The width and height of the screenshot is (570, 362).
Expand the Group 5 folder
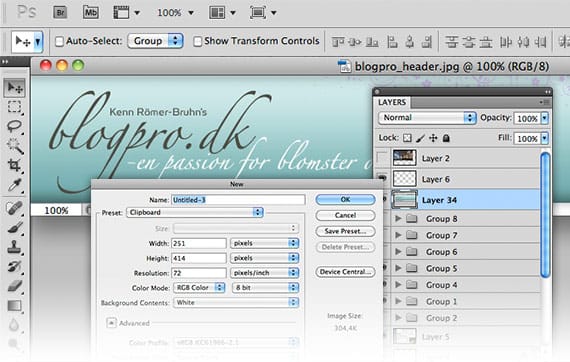coord(398,268)
